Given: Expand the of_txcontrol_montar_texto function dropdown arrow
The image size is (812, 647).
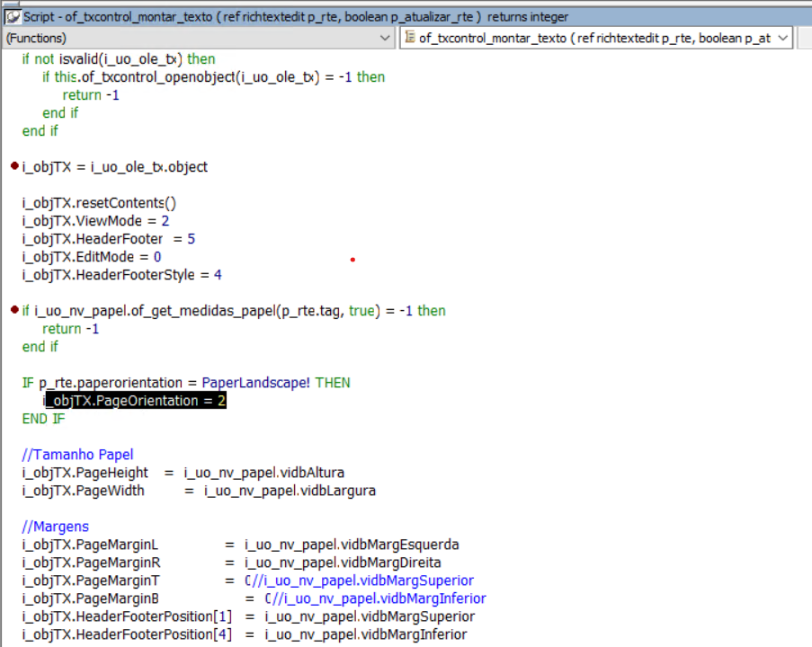Looking at the screenshot, I should point(781,38).
